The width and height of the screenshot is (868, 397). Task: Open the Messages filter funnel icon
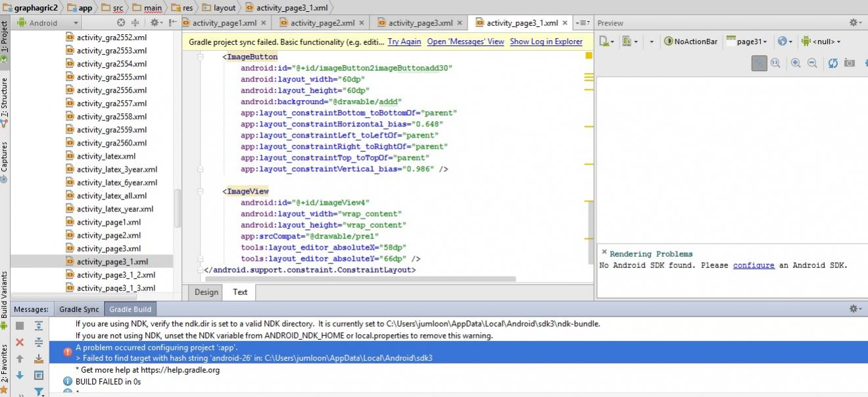coord(39,392)
